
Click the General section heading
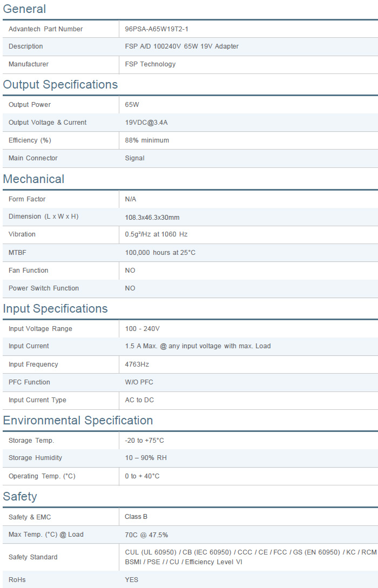click(24, 9)
